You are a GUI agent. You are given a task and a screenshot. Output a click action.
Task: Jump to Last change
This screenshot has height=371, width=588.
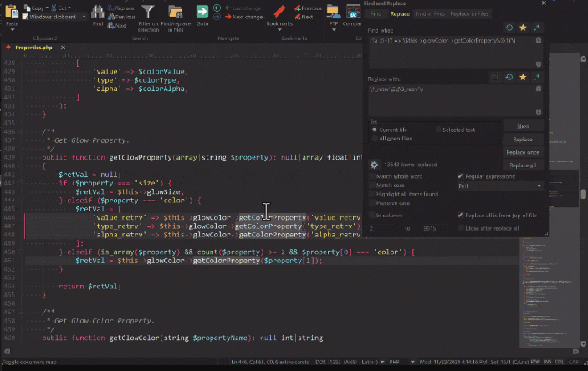[243, 8]
